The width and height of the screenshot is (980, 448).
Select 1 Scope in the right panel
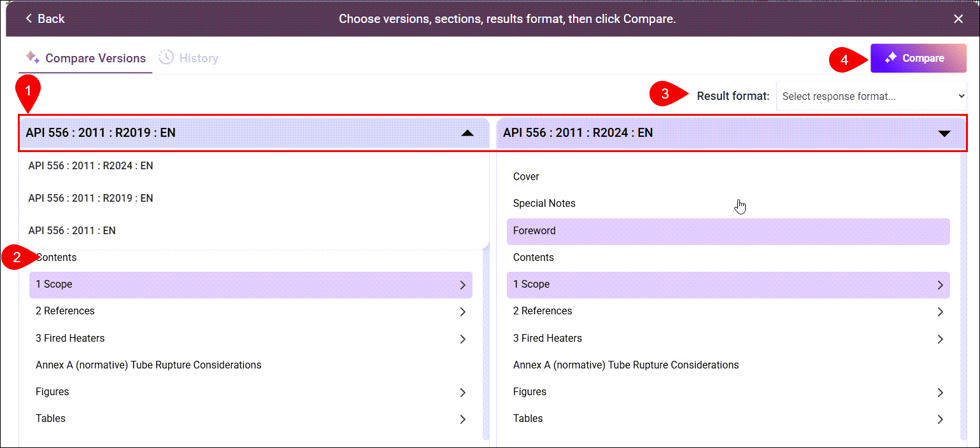coord(728,284)
